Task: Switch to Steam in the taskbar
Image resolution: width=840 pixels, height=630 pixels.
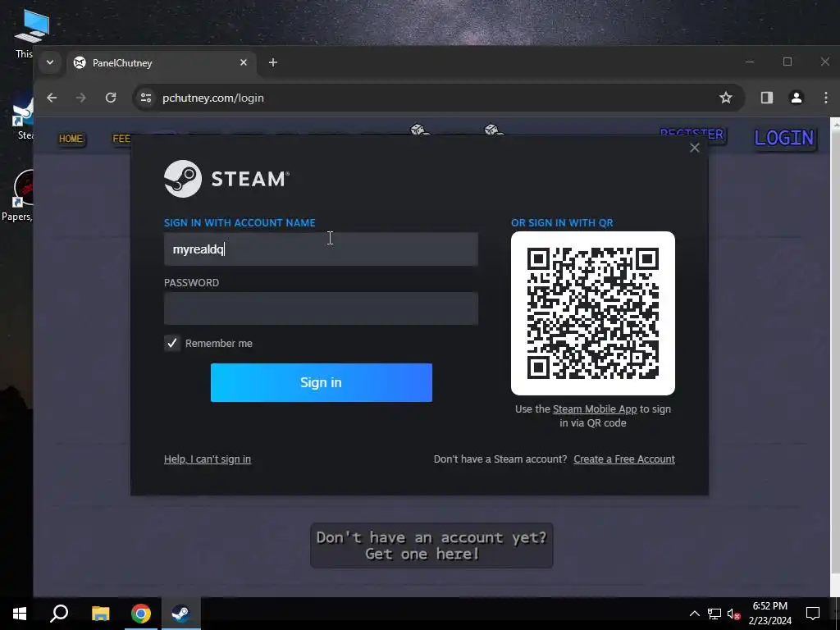Action: pos(181,614)
